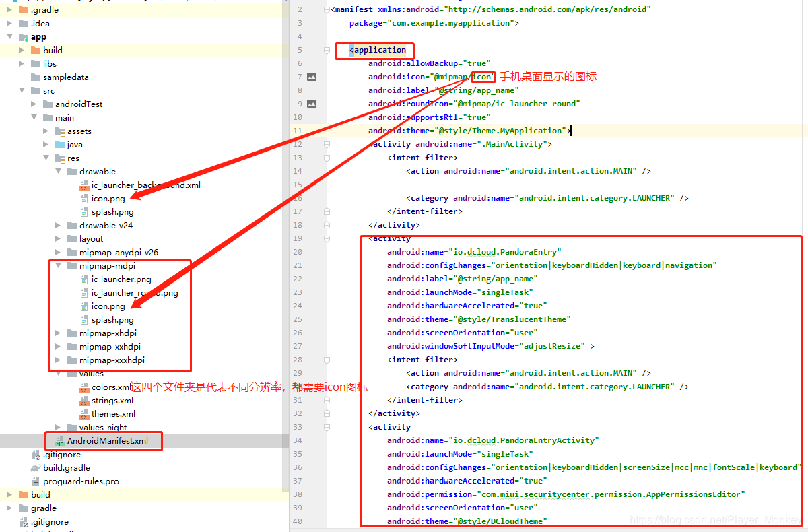
Task: Click the app module folder icon
Action: (24, 37)
